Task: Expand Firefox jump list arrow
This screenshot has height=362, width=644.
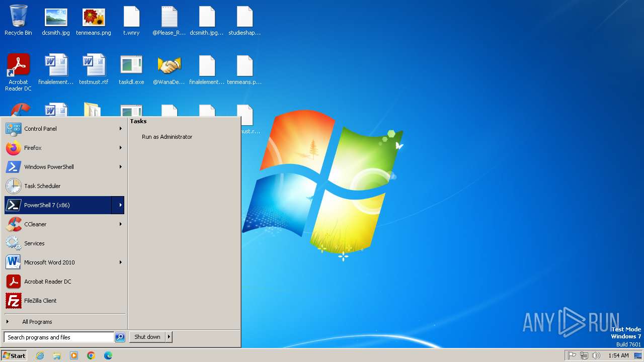Action: point(120,148)
